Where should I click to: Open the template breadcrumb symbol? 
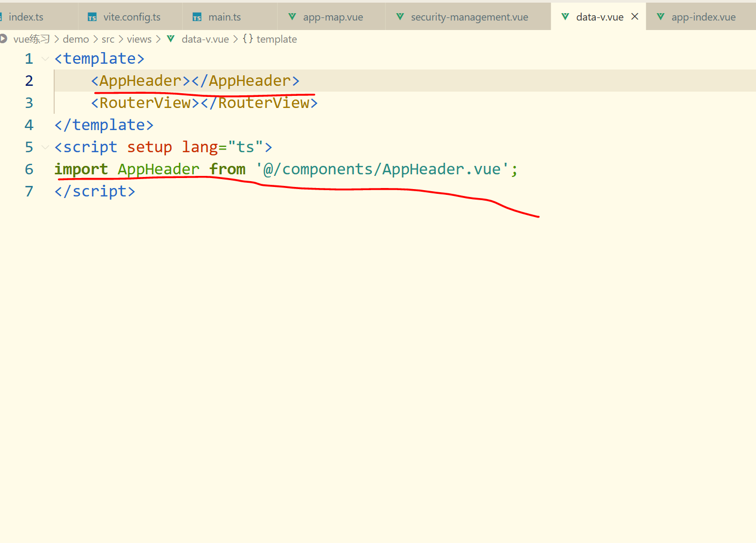277,39
